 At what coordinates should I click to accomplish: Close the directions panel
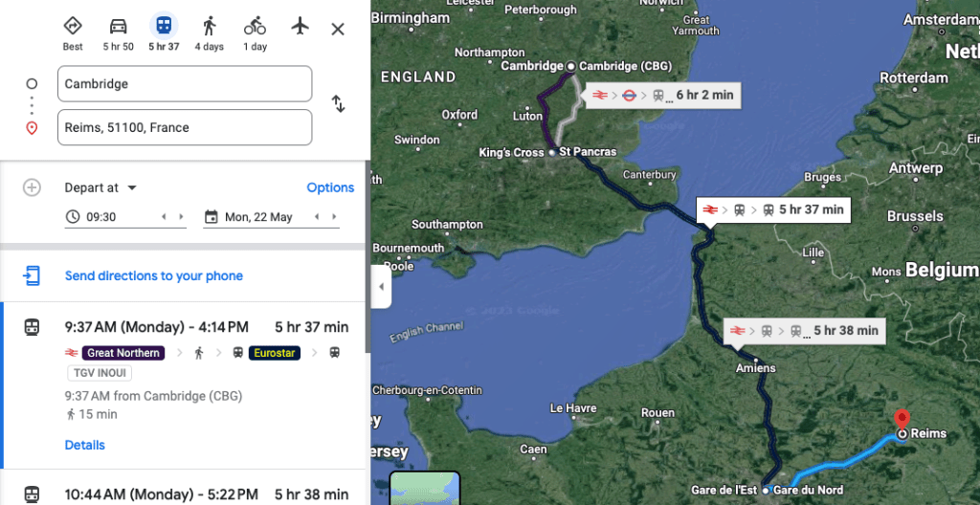338,29
